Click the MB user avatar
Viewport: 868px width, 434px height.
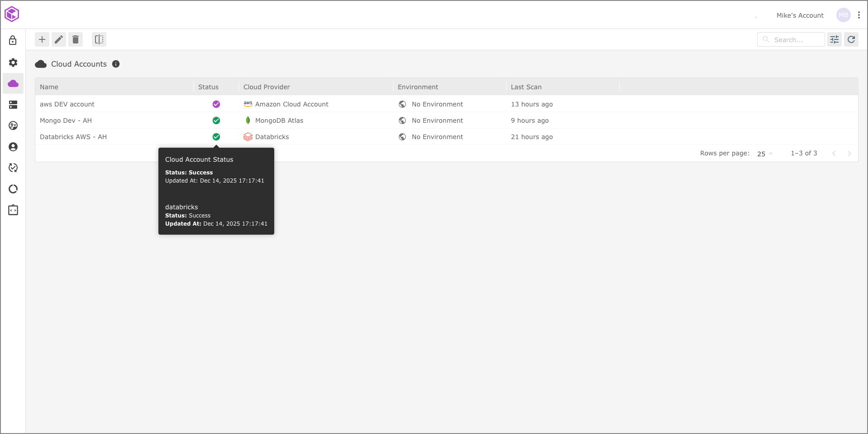point(843,15)
